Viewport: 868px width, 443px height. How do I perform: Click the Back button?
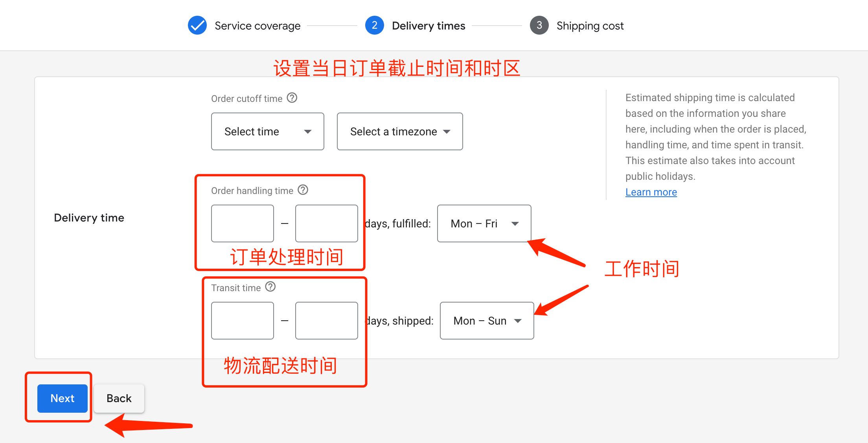tap(119, 398)
